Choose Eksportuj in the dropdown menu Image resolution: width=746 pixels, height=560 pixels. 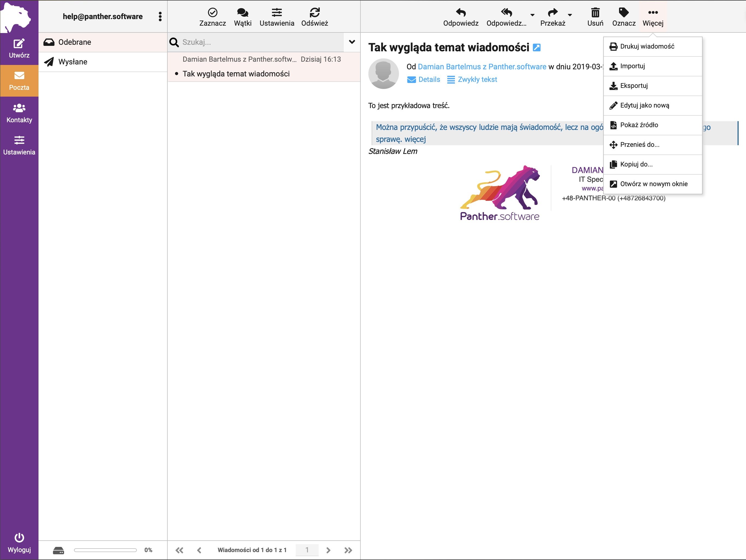coord(653,86)
